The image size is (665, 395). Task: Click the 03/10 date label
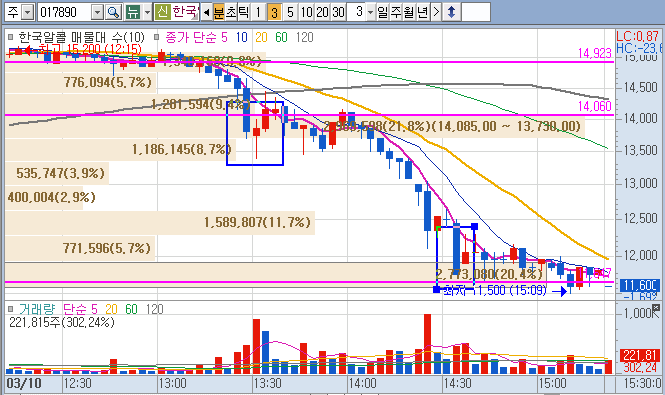click(24, 383)
